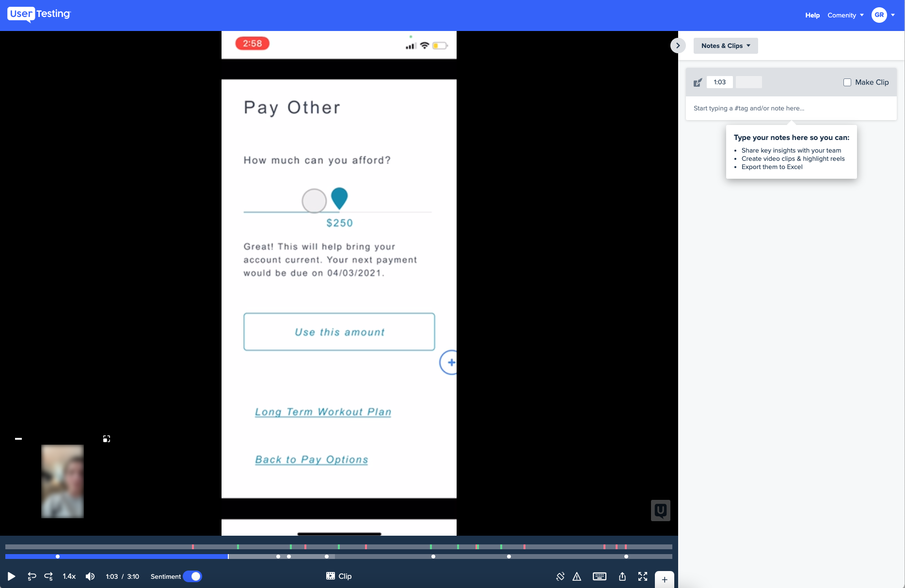The image size is (905, 588).
Task: Open the Comenity account dropdown
Action: pyautogui.click(x=845, y=15)
